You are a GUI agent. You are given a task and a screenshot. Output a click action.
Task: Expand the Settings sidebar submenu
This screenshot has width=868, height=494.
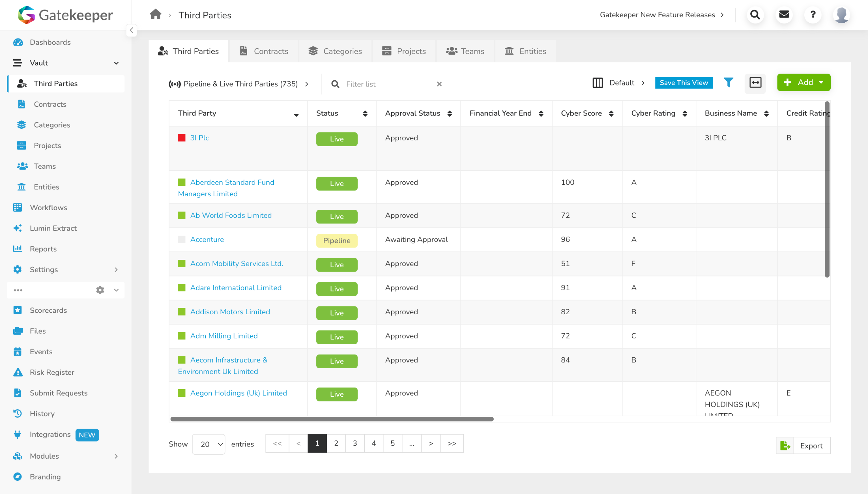pyautogui.click(x=116, y=270)
